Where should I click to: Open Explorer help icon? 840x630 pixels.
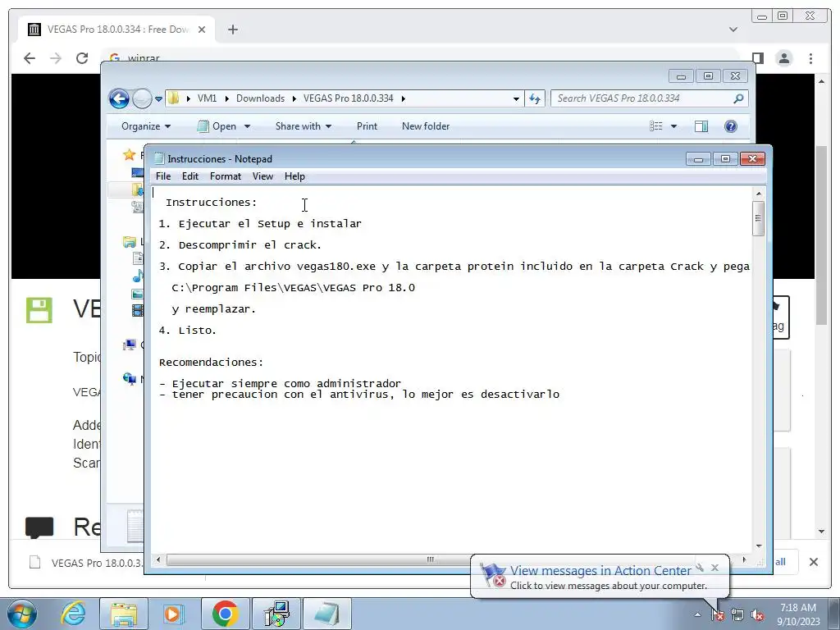click(x=731, y=126)
